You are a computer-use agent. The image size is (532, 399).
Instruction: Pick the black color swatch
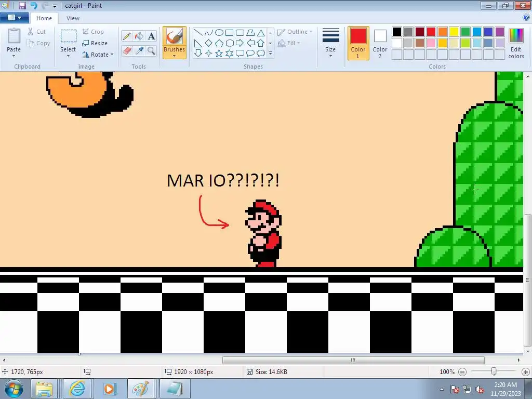pyautogui.click(x=397, y=32)
